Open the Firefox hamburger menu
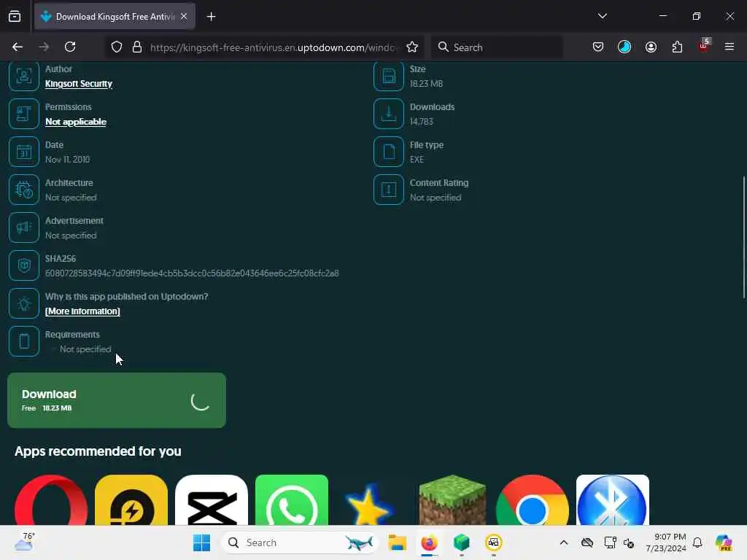The image size is (747, 560). (x=729, y=47)
